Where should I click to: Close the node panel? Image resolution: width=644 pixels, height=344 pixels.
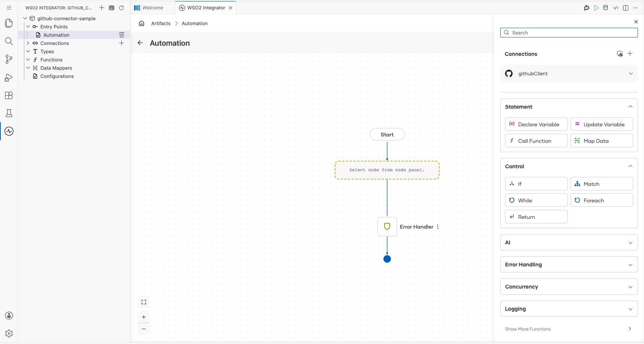point(636,22)
